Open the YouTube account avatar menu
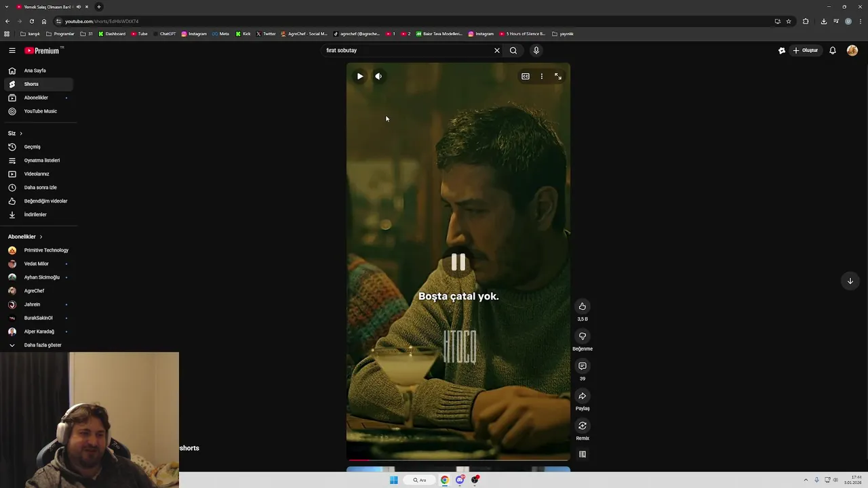 [x=852, y=50]
